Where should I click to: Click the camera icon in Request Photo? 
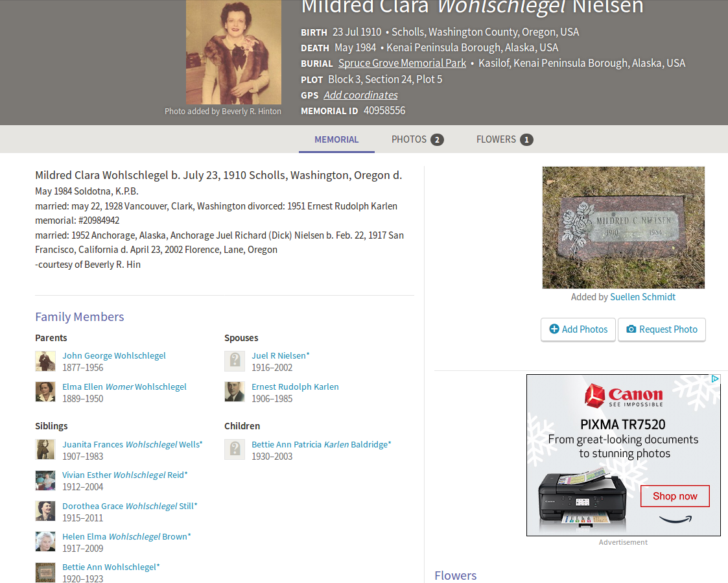(x=631, y=329)
